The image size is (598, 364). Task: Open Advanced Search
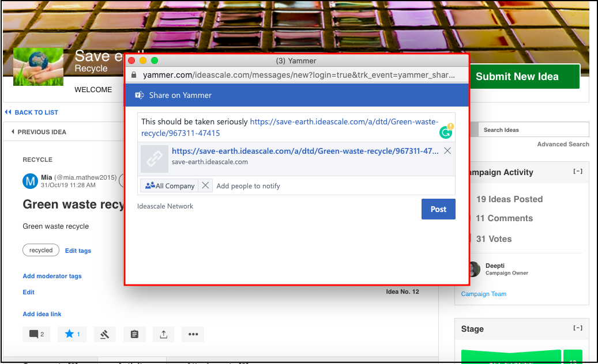563,145
